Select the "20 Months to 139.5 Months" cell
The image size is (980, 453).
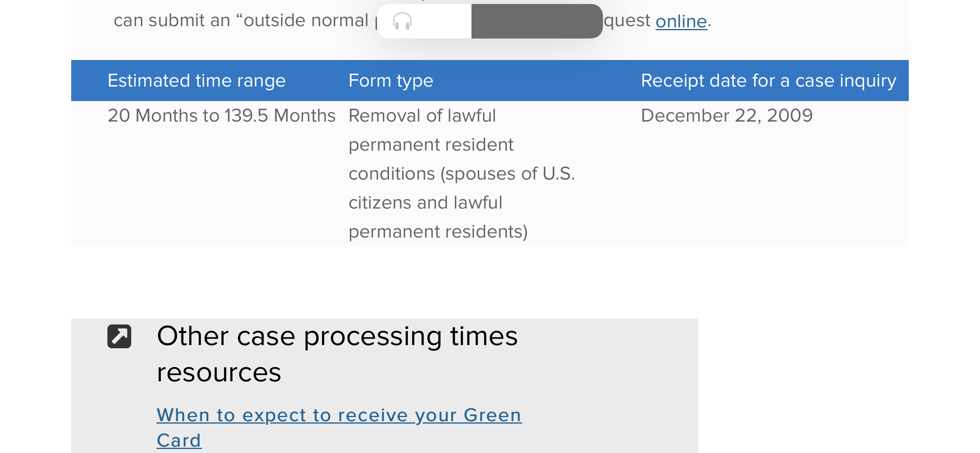222,116
